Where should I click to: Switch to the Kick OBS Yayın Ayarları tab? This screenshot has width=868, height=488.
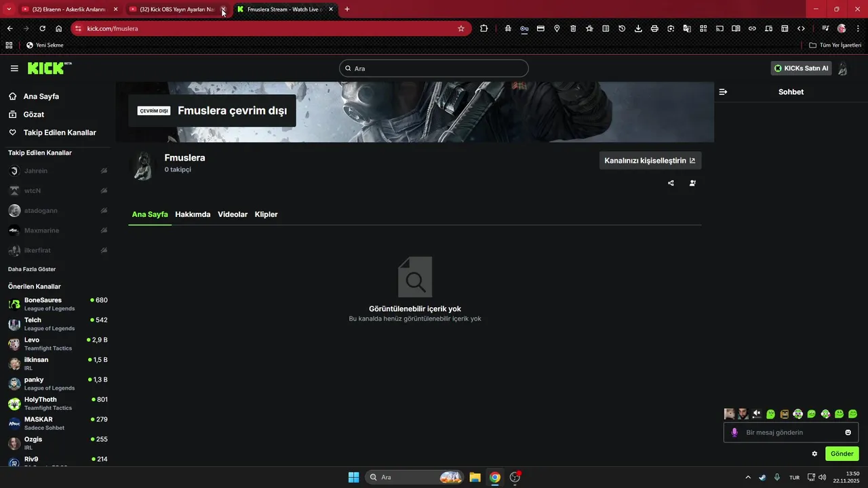[x=178, y=9]
